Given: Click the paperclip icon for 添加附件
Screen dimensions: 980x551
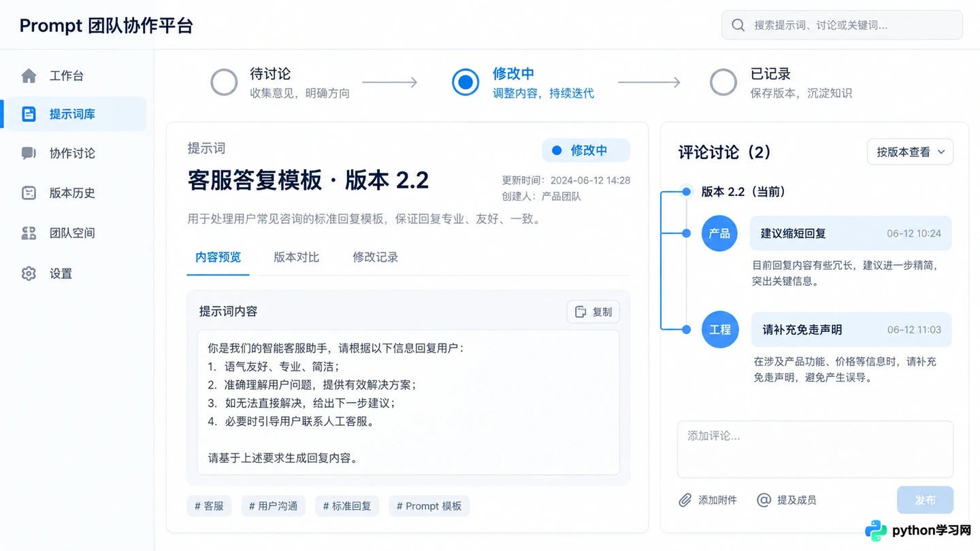Looking at the screenshot, I should pyautogui.click(x=685, y=500).
